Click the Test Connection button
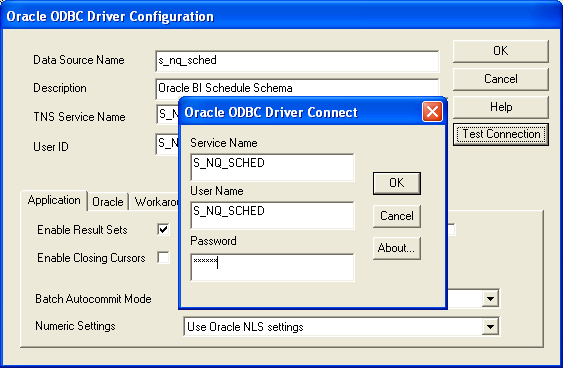Screen dimensions: 563x368 tap(501, 134)
